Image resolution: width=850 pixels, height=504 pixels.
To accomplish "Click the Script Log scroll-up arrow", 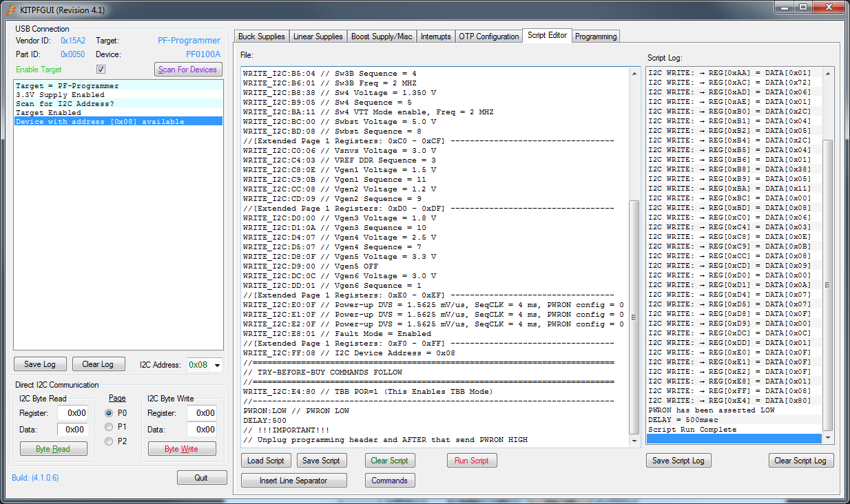I will point(828,72).
